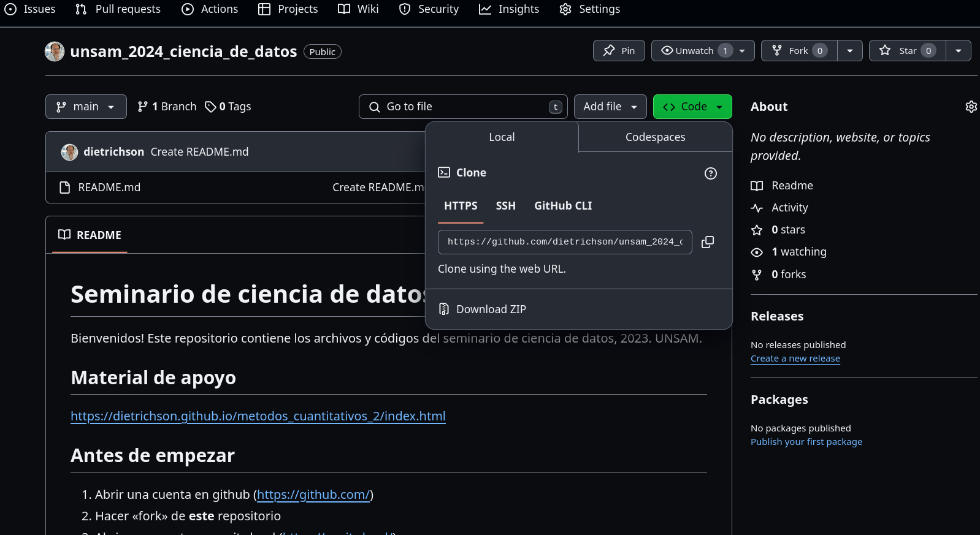The height and width of the screenshot is (535, 980).
Task: Pin this repository
Action: [619, 51]
